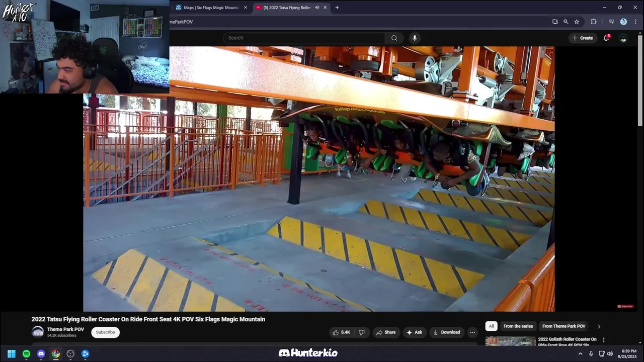Viewport: 644px width, 362px height.
Task: Click the Ask button
Action: [414, 332]
